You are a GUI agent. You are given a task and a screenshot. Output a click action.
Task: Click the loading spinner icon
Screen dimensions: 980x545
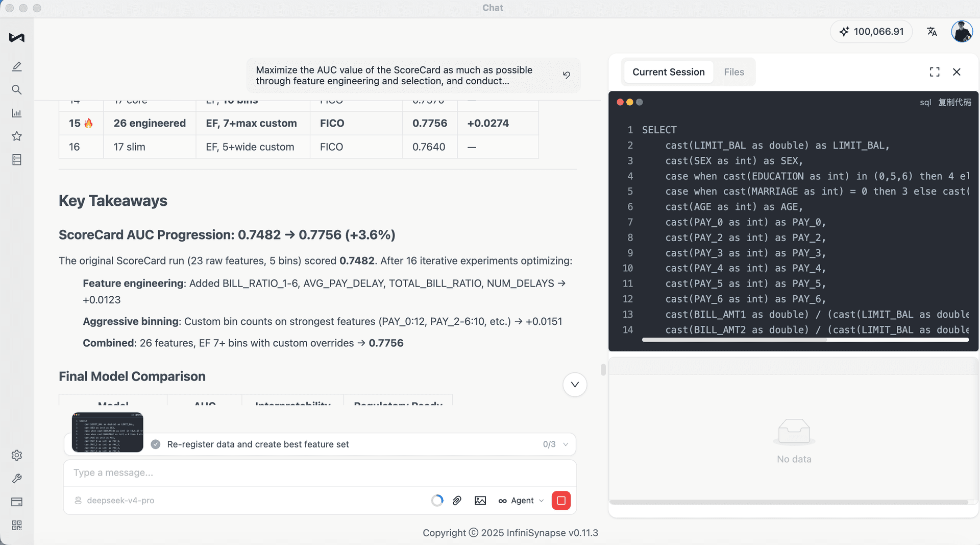(x=437, y=501)
